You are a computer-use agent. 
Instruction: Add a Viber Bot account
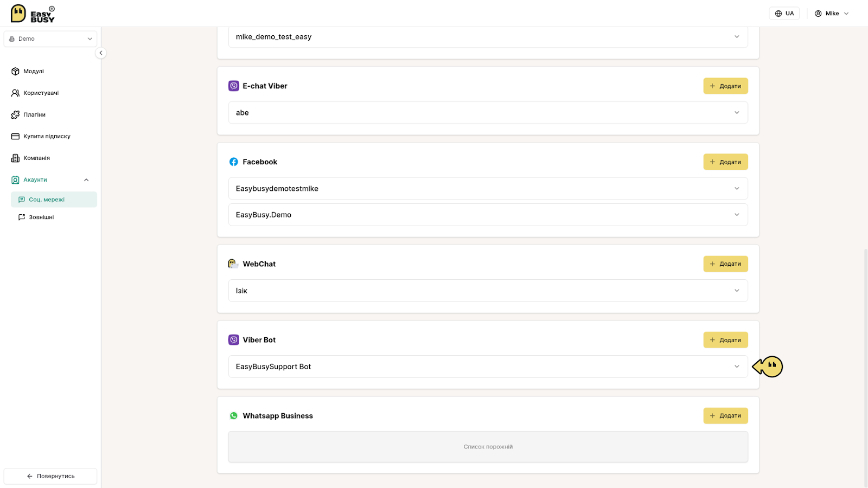[x=725, y=340]
